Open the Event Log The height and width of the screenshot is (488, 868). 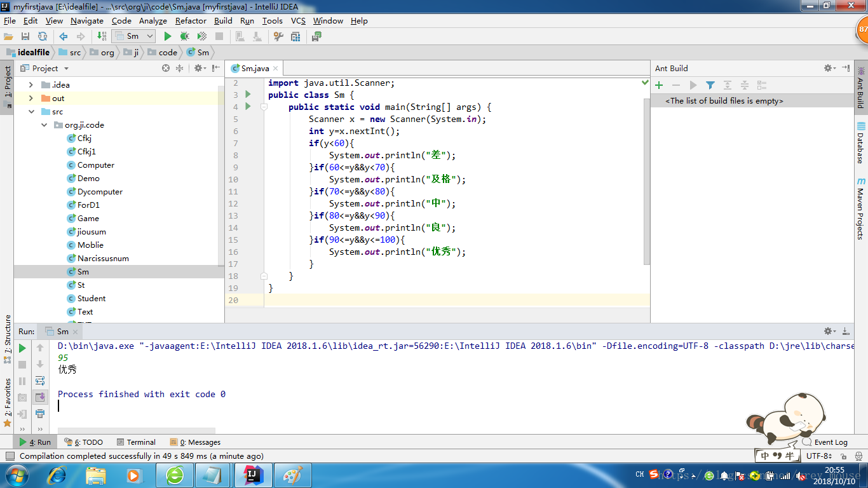[825, 442]
